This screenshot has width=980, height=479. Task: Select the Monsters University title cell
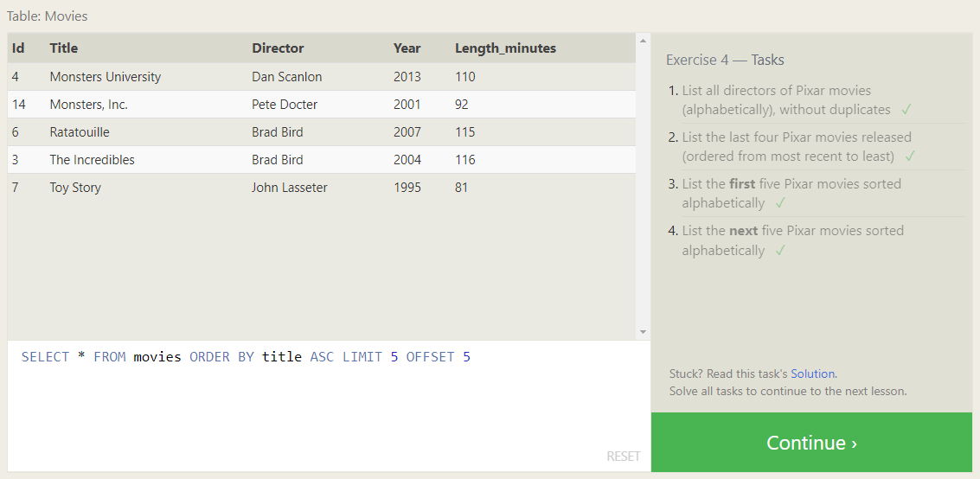[105, 77]
